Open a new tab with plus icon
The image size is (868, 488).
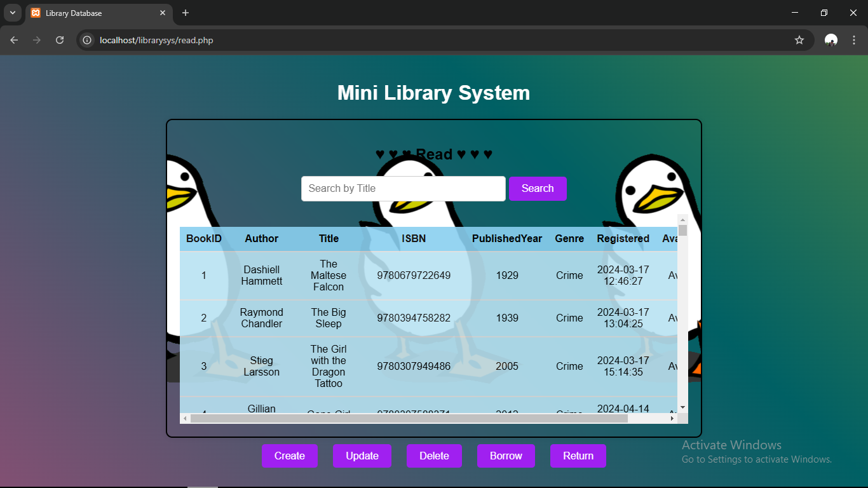coord(186,13)
